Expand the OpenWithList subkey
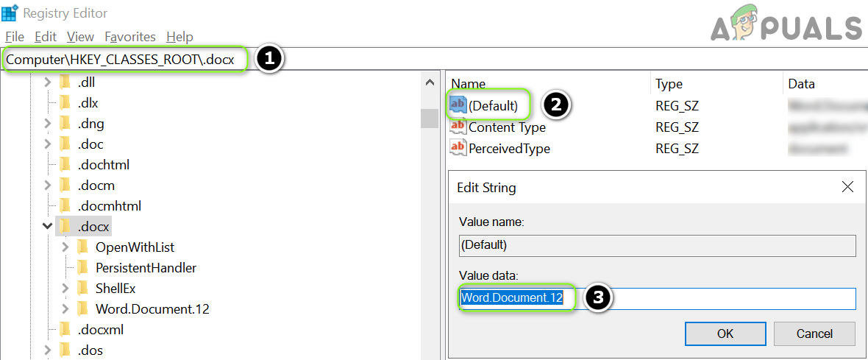 [65, 247]
